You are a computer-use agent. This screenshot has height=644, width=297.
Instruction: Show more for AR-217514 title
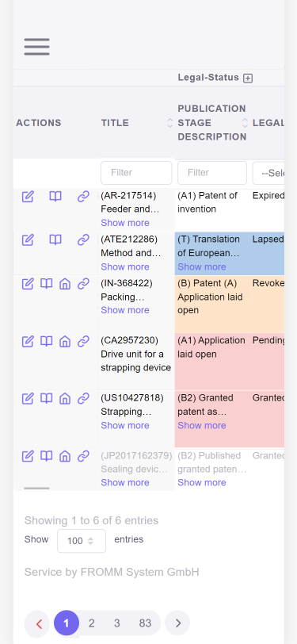coord(125,223)
